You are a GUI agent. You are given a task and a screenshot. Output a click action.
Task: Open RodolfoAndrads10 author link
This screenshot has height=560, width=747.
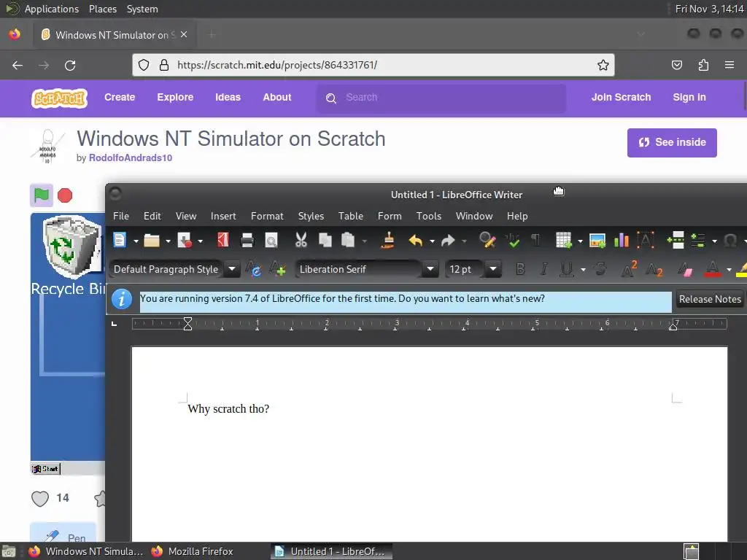click(x=131, y=157)
